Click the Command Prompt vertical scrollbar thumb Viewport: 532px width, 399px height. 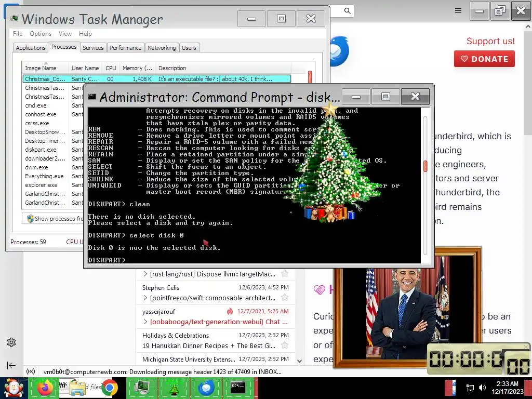click(425, 166)
